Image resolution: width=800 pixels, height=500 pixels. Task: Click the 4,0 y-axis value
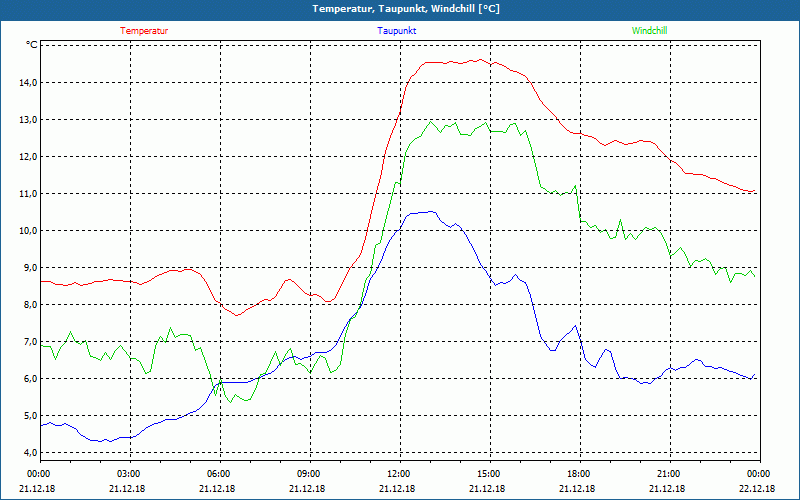[x=31, y=453]
